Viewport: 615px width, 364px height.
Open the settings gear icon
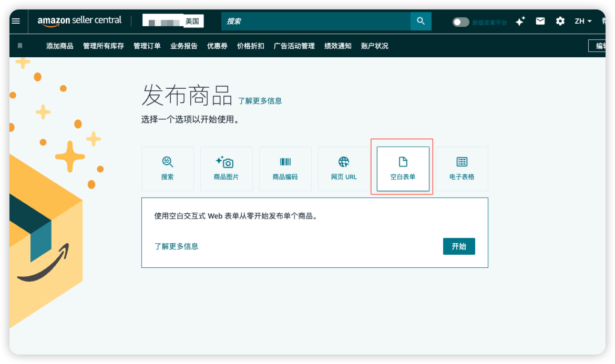point(560,21)
